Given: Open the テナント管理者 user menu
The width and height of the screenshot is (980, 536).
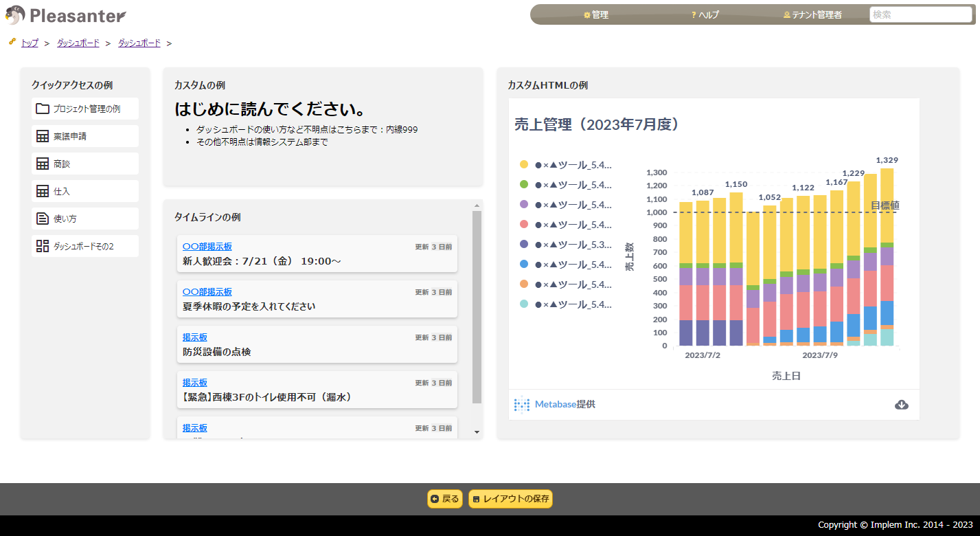Looking at the screenshot, I should coord(812,13).
